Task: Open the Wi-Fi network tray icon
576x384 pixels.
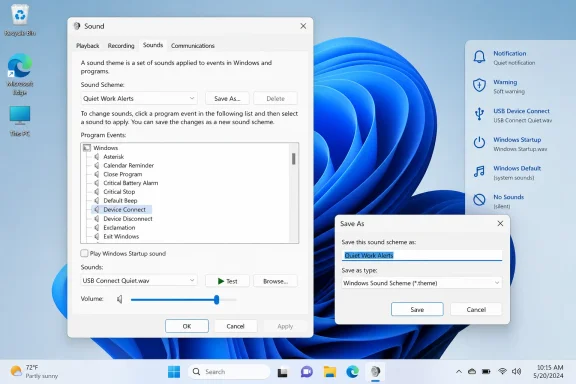Action: click(502, 372)
